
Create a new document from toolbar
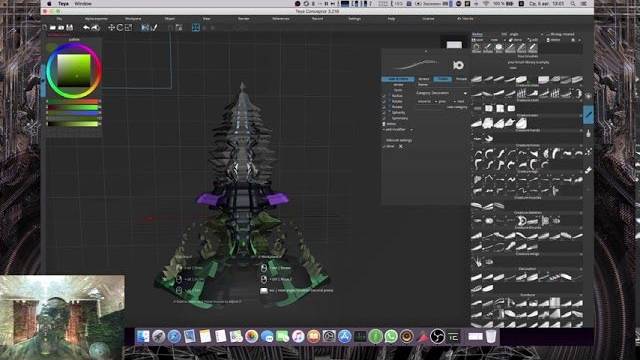(x=45, y=27)
